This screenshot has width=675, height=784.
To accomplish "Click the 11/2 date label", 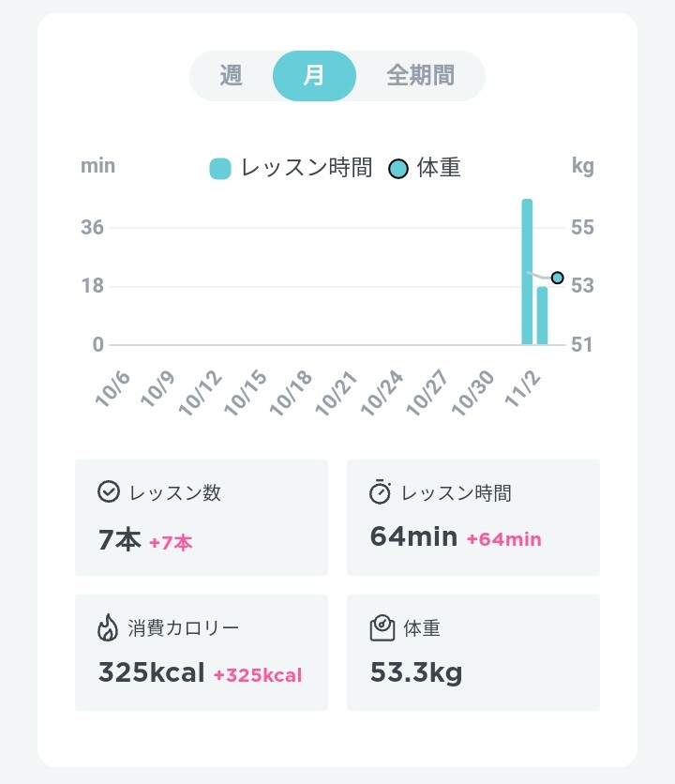I will pyautogui.click(x=523, y=389).
